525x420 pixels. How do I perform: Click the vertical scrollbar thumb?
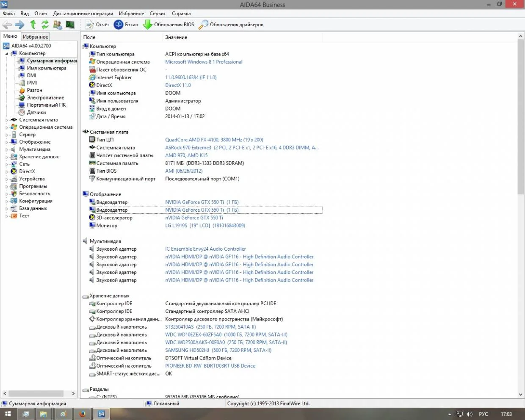[x=521, y=118]
